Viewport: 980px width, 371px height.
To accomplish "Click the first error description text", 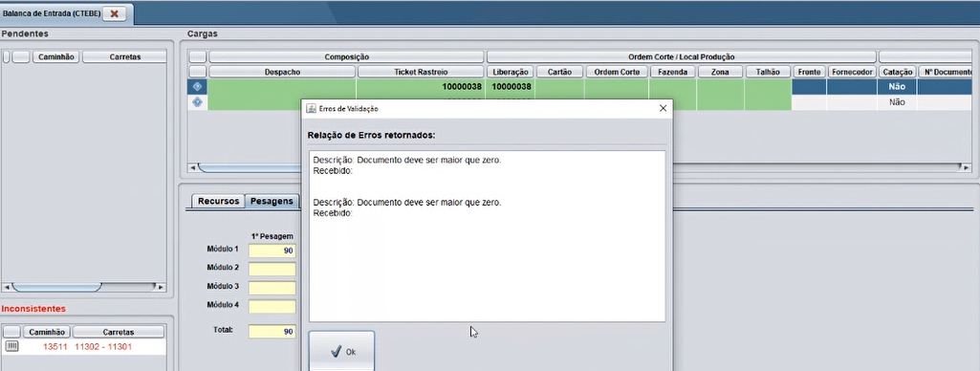I will 407,160.
